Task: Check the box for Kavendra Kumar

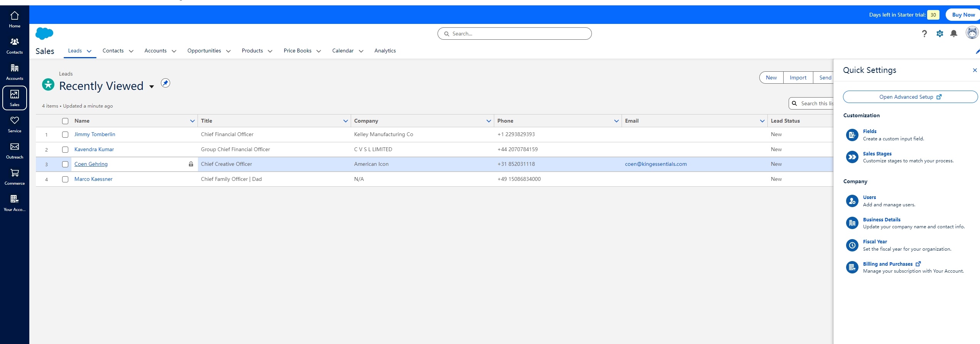Action: pos(65,150)
